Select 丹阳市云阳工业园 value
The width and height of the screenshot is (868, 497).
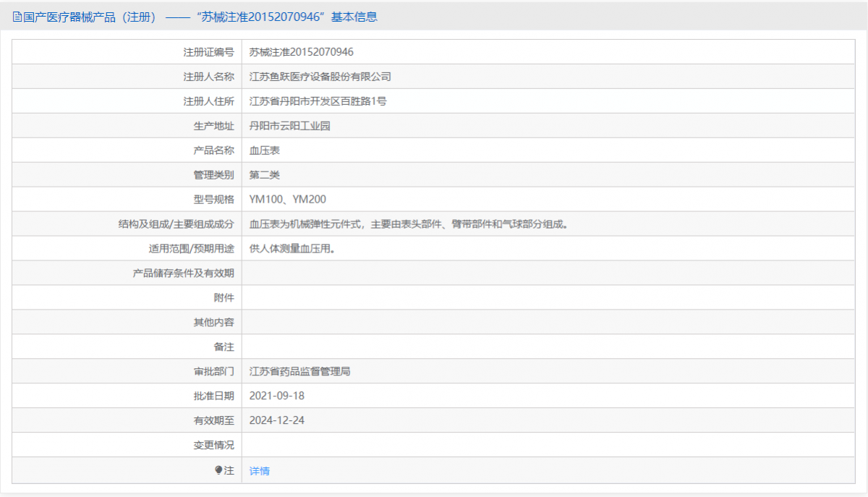point(290,126)
